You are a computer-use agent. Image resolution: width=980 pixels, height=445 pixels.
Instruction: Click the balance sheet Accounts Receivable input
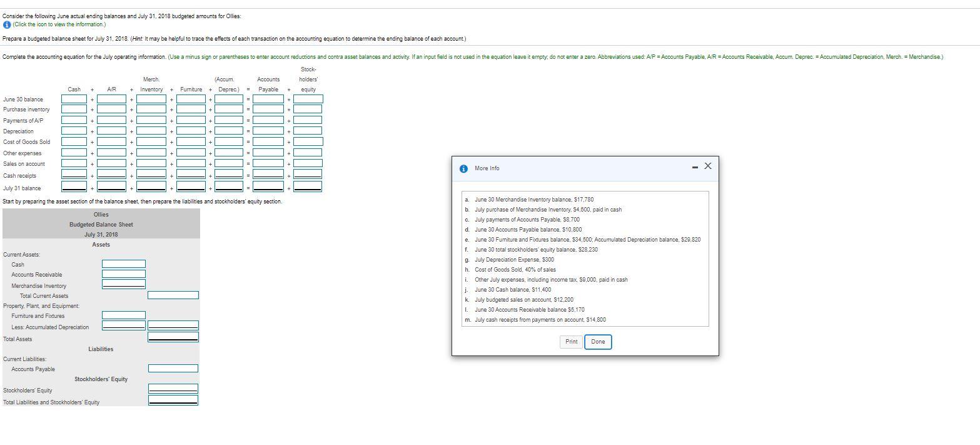click(124, 274)
